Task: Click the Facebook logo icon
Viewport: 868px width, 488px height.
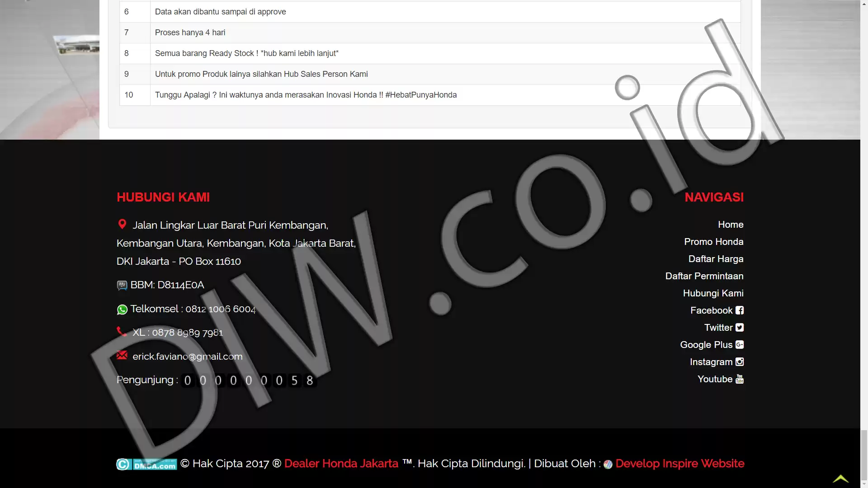Action: click(x=740, y=310)
